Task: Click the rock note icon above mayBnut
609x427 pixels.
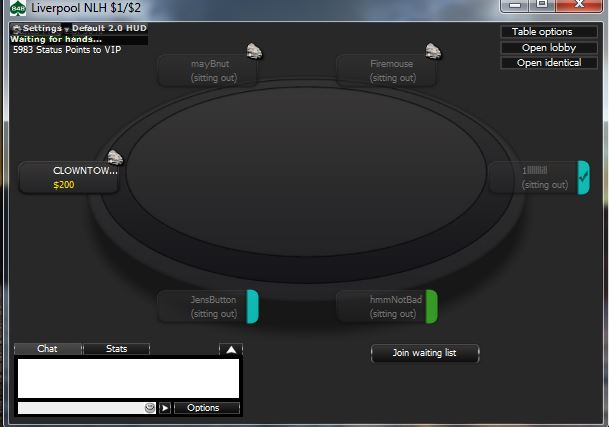Action: point(254,51)
